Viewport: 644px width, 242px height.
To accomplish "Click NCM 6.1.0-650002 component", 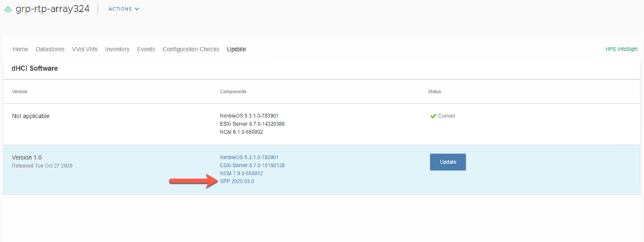I will point(241,132).
